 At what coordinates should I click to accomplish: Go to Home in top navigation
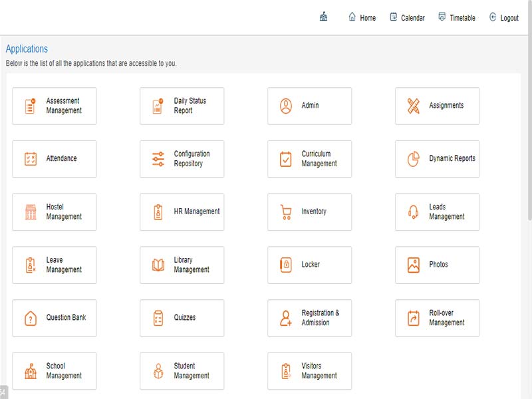tap(362, 18)
